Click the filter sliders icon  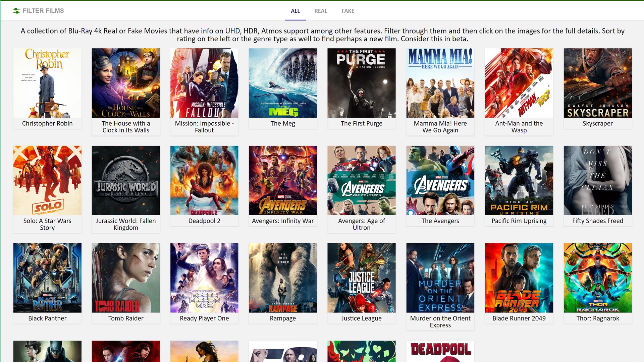pyautogui.click(x=16, y=11)
